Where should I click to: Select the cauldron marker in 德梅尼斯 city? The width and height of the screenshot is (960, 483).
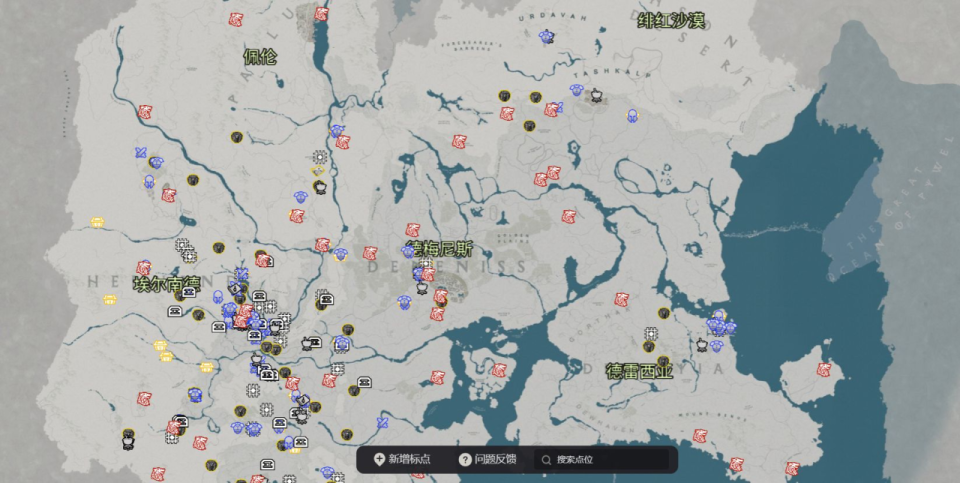pyautogui.click(x=422, y=286)
